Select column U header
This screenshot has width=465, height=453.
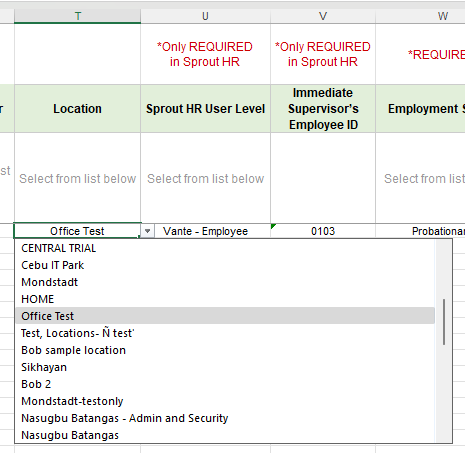point(205,16)
